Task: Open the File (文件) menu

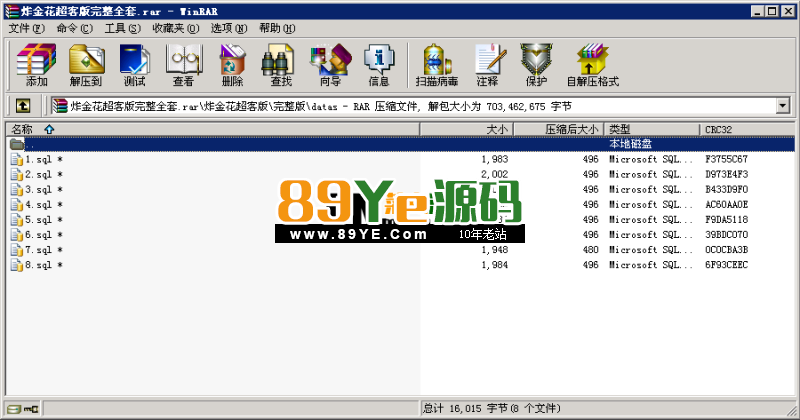Action: pos(27,28)
